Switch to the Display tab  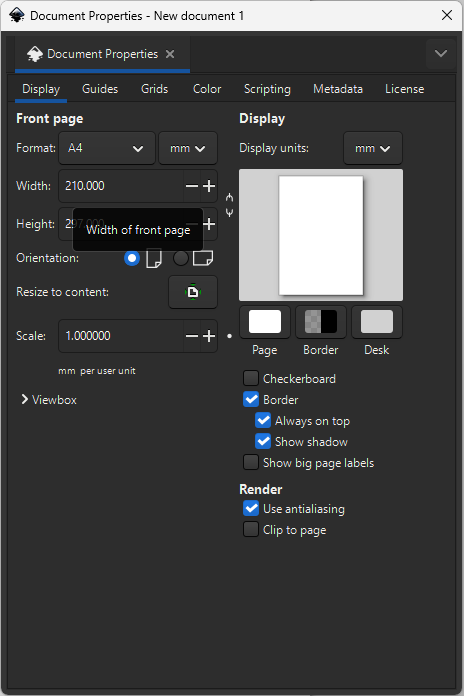pyautogui.click(x=41, y=89)
